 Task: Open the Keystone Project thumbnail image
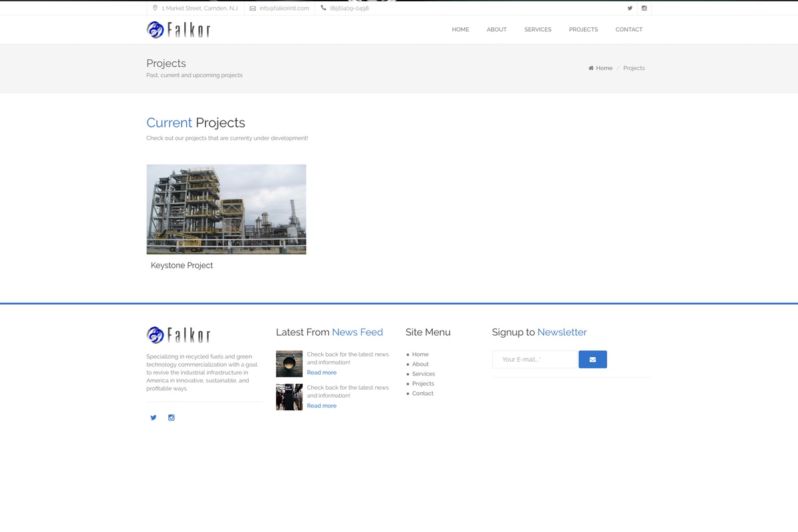tap(226, 209)
